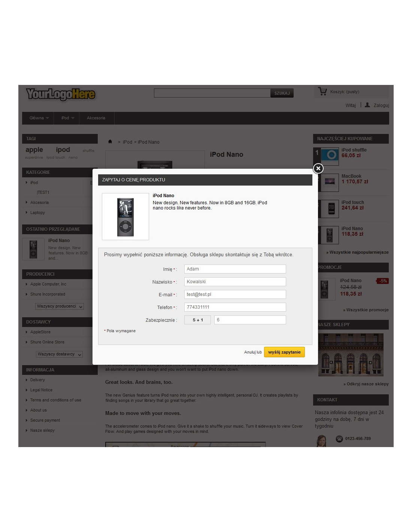Open the Wszyscy dostawcy dropdown
Viewport: 412px width, 532px height.
[x=60, y=354]
